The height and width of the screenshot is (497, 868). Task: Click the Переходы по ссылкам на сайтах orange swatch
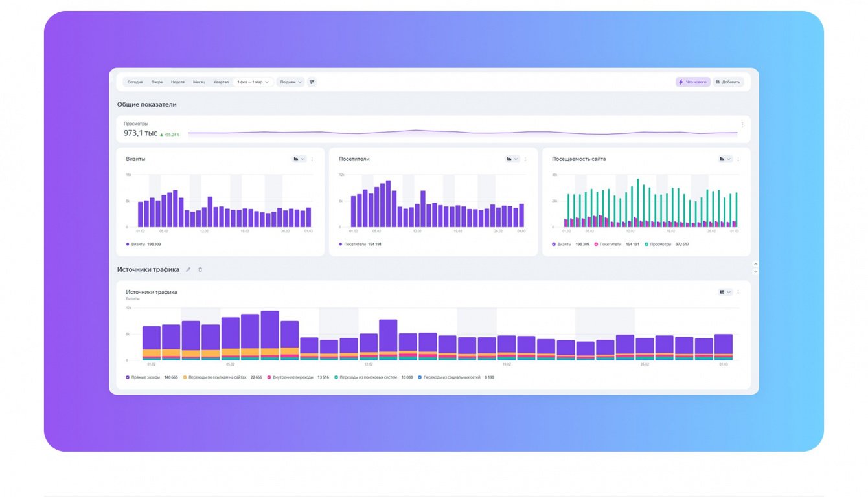(185, 377)
